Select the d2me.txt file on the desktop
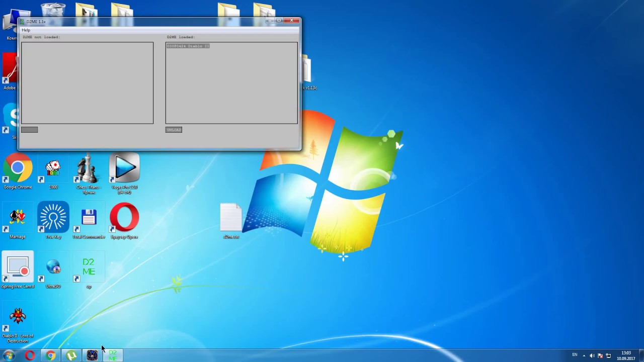Screen dimensions: 644x362 (x=231, y=221)
